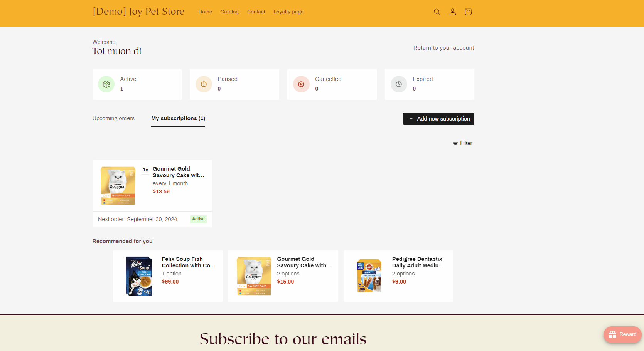Click the $13.59 subscription price
644x351 pixels.
161,191
